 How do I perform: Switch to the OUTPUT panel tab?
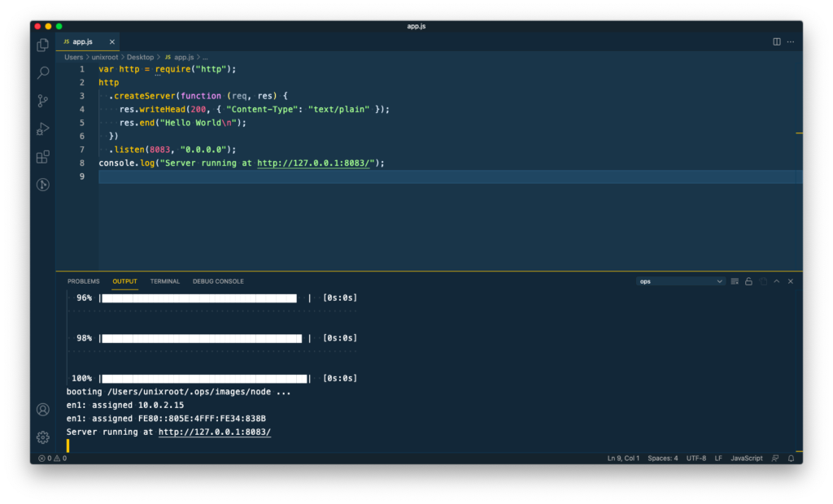pos(124,281)
